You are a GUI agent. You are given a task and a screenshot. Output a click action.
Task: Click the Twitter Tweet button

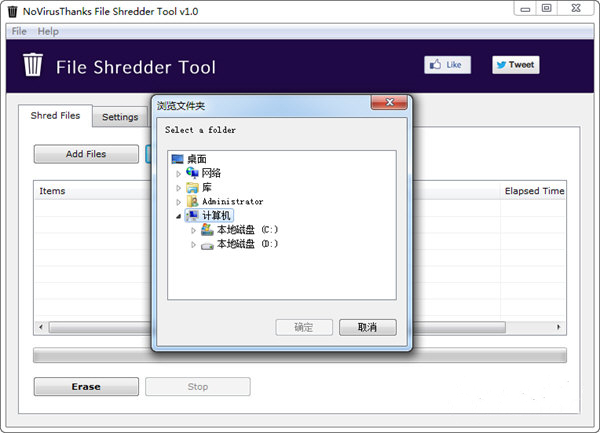point(515,65)
